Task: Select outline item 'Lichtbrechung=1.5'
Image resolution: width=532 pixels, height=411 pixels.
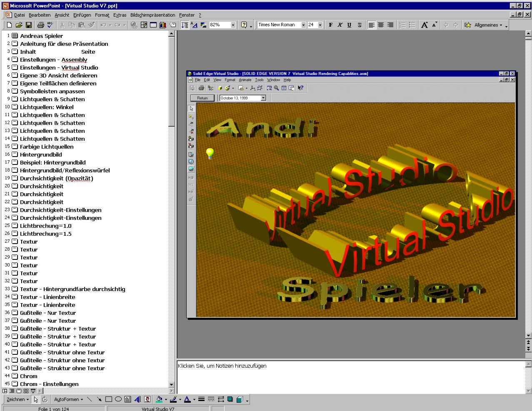Action: click(x=46, y=234)
